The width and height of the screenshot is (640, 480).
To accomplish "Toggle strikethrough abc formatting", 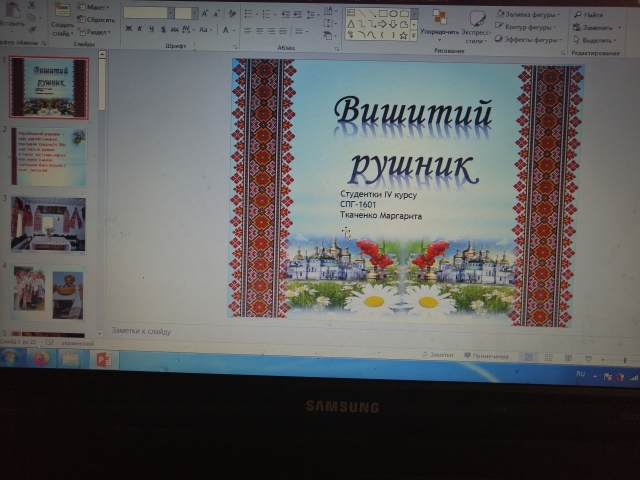I will 174,29.
